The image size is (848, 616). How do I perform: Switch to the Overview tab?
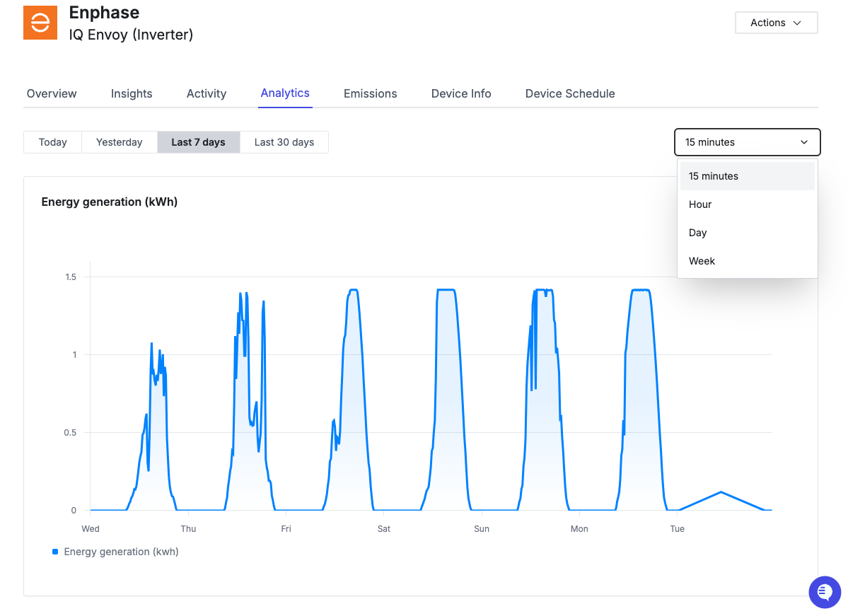tap(51, 93)
